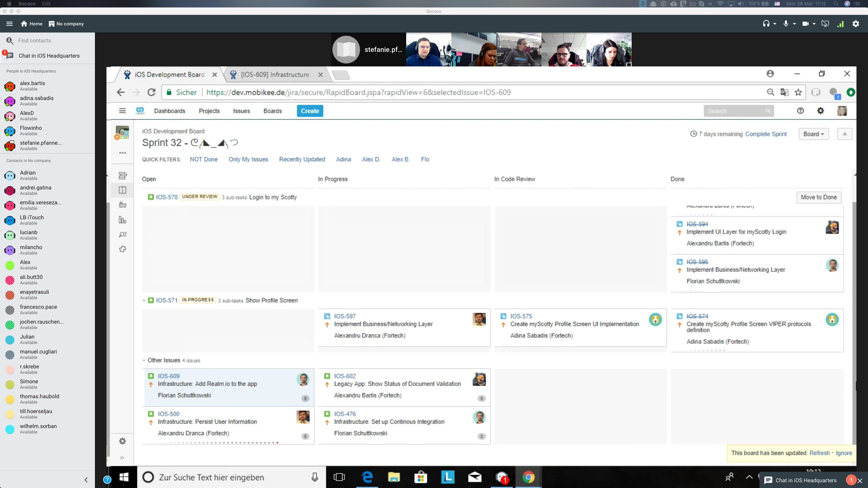This screenshot has width=868, height=488.
Task: Go to Sococo Home
Action: [x=32, y=24]
